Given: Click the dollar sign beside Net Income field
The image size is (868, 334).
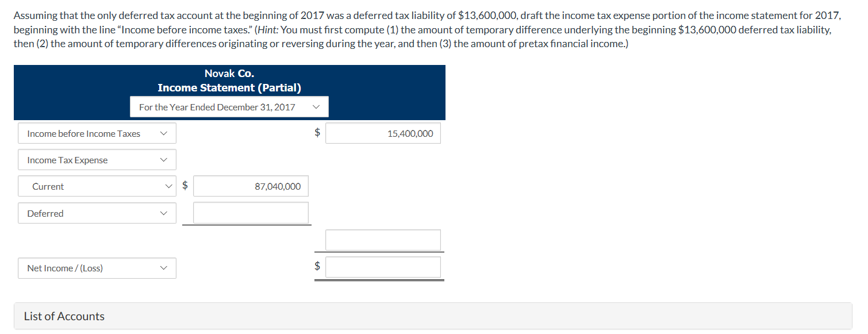Looking at the screenshot, I should [x=317, y=266].
